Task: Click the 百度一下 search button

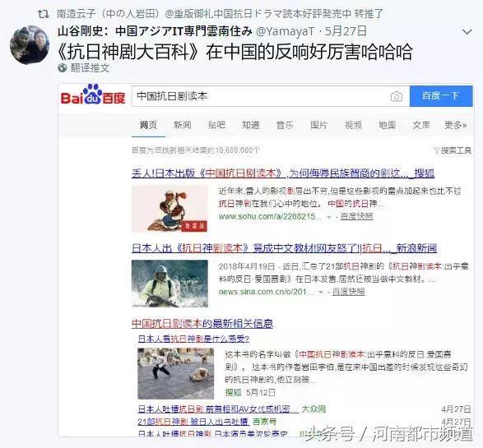Action: pyautogui.click(x=441, y=96)
